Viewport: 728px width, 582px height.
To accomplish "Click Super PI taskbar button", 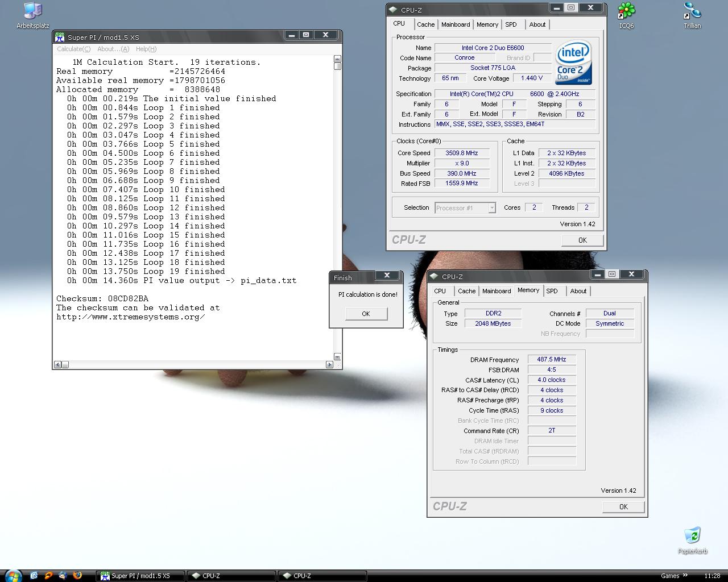I will coord(142,576).
